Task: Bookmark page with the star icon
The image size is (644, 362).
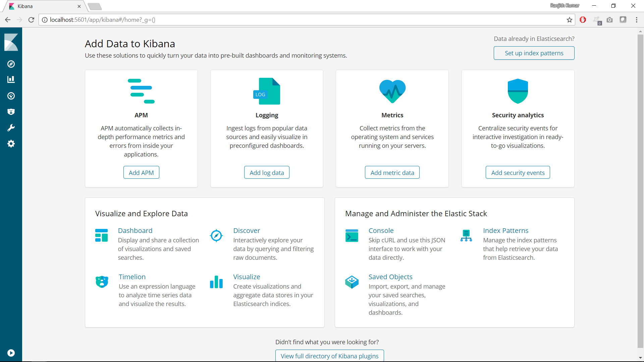Action: [x=569, y=20]
